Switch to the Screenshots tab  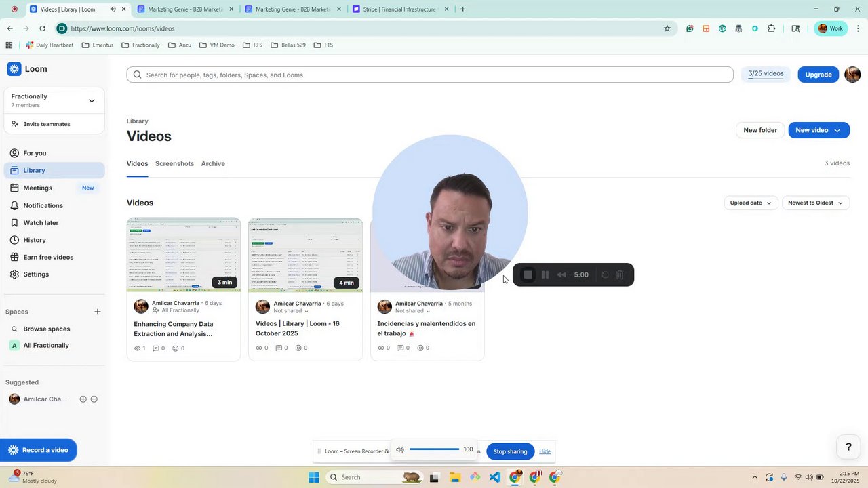174,163
